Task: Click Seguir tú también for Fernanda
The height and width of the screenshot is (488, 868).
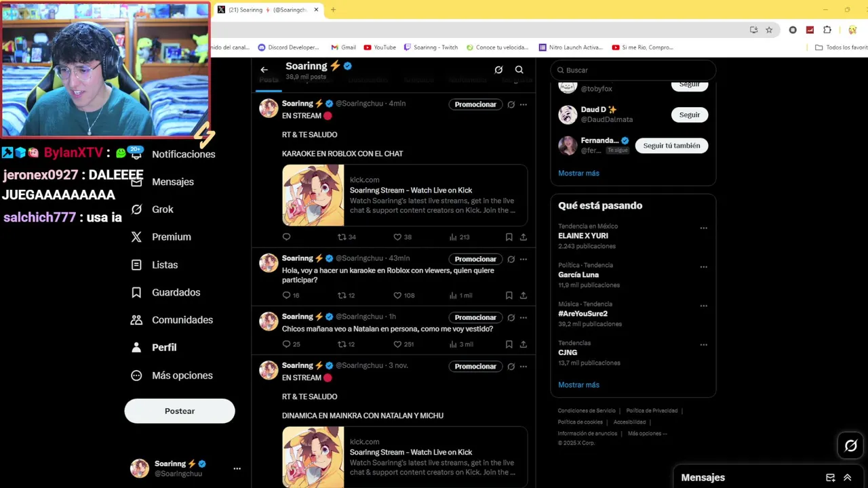Action: coord(671,146)
